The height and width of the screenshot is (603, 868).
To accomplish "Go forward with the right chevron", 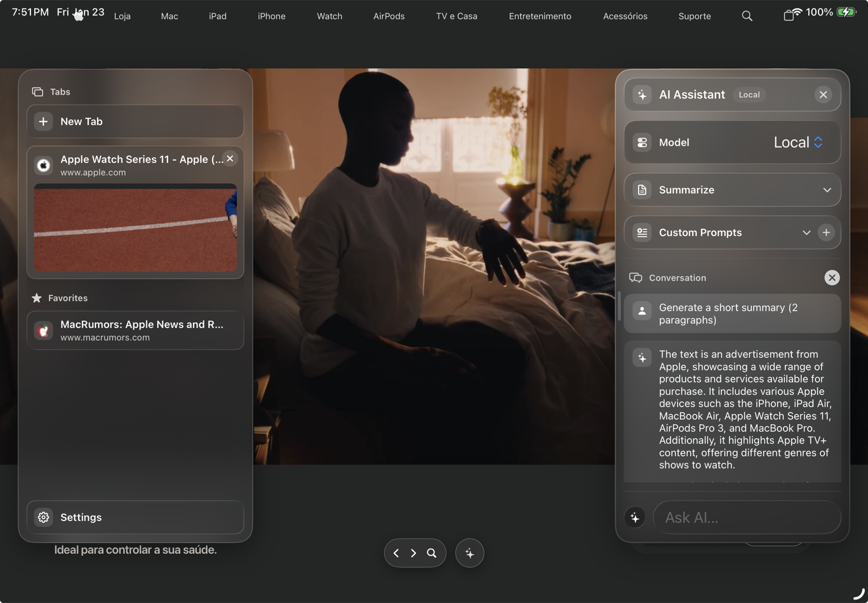I will click(413, 553).
